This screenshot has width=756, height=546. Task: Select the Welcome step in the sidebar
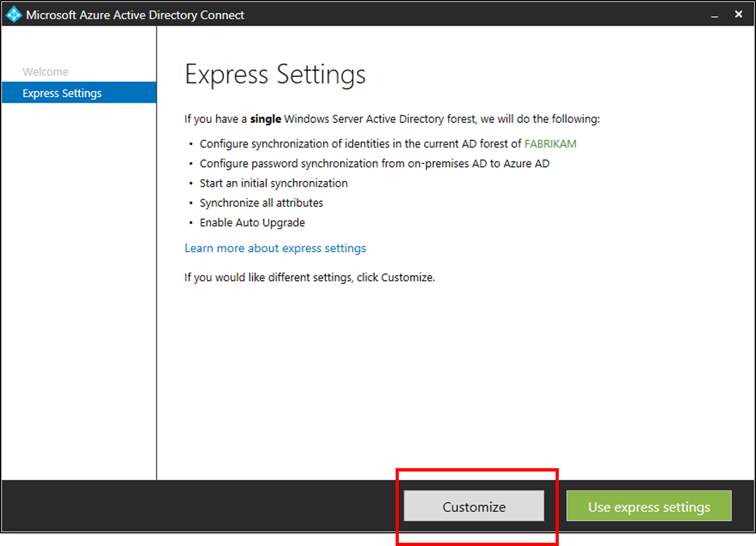[x=45, y=71]
